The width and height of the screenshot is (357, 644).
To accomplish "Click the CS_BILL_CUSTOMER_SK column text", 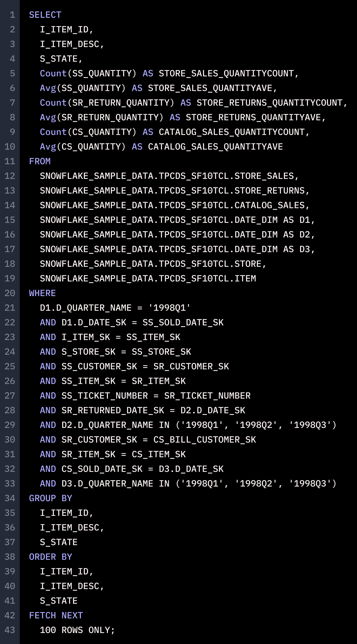I will [x=205, y=439].
